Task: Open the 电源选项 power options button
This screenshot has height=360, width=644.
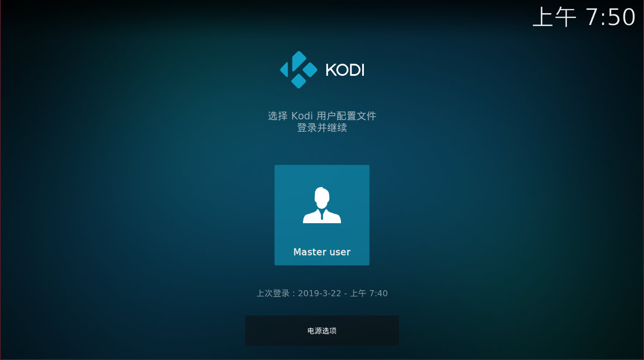Action: click(x=322, y=331)
